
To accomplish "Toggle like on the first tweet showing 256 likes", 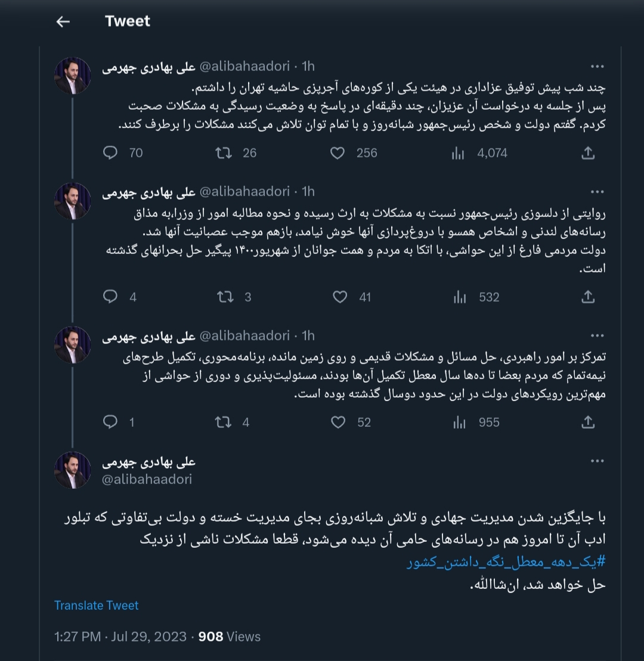I will point(338,153).
